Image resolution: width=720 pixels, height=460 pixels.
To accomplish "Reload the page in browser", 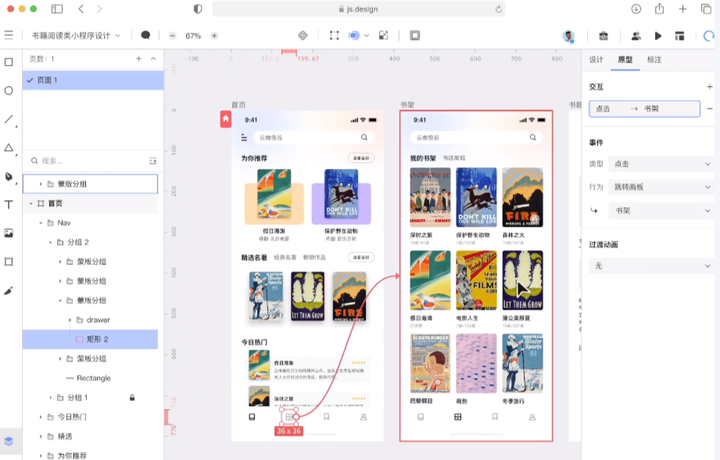I will [498, 9].
